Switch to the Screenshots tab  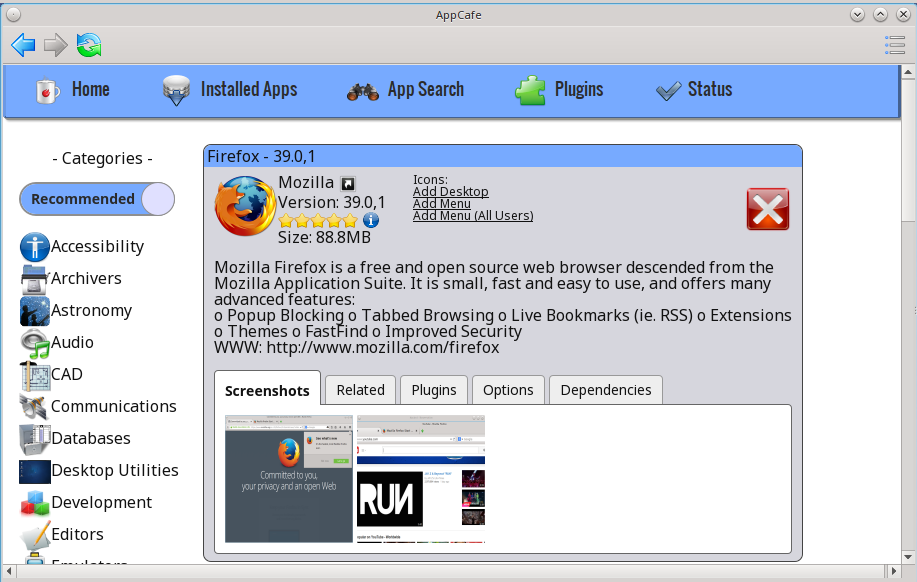tap(267, 390)
